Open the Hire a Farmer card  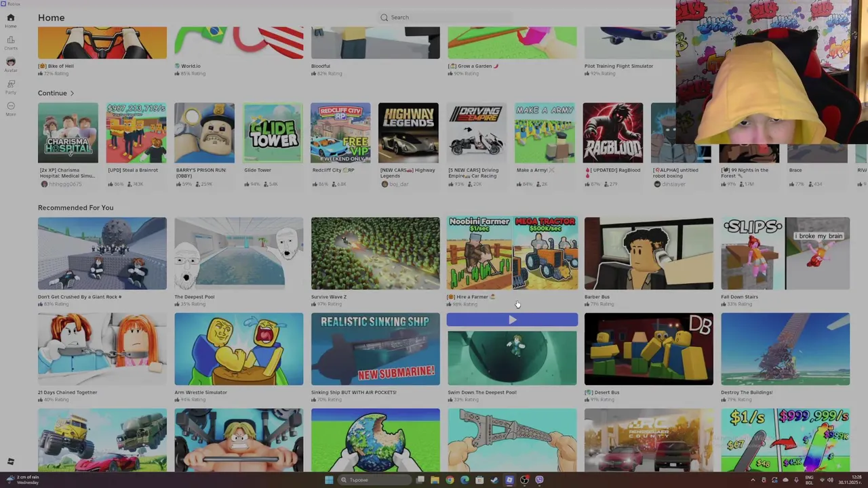pyautogui.click(x=512, y=253)
